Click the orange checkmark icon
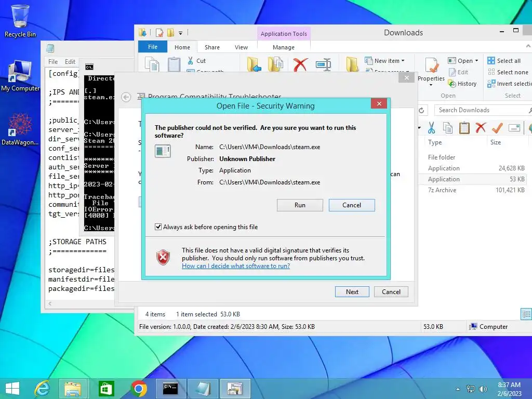The image size is (532, 399). tap(497, 128)
